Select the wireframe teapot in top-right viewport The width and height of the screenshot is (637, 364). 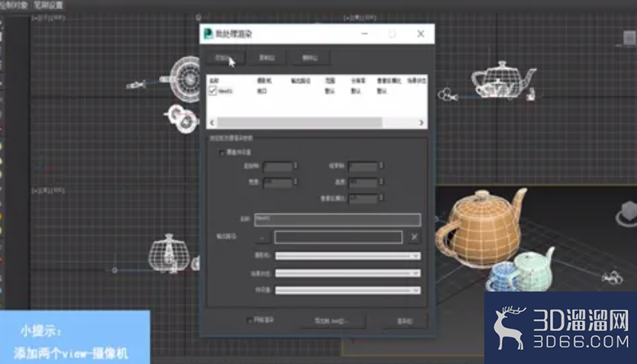pos(504,79)
